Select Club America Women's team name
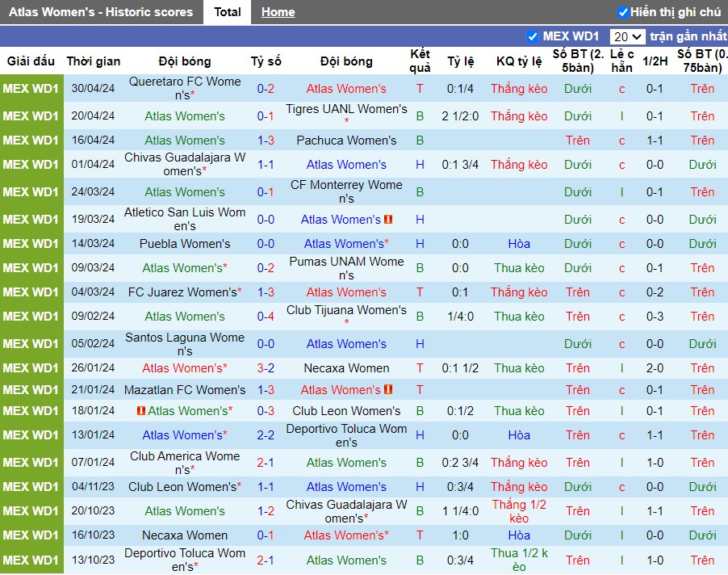Viewport: 728px width, 575px height. point(185,463)
